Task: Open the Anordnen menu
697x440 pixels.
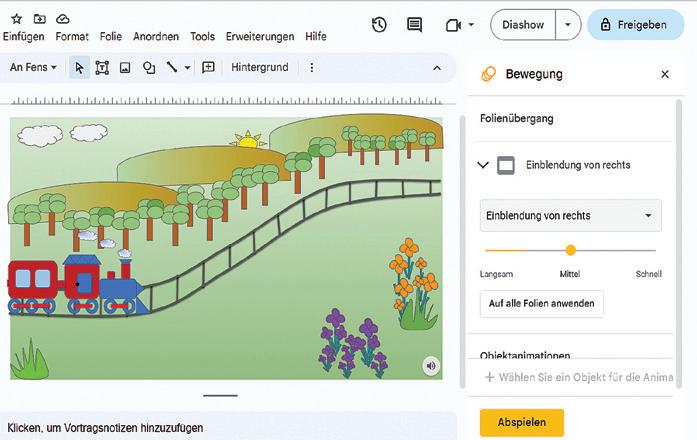Action: point(156,37)
